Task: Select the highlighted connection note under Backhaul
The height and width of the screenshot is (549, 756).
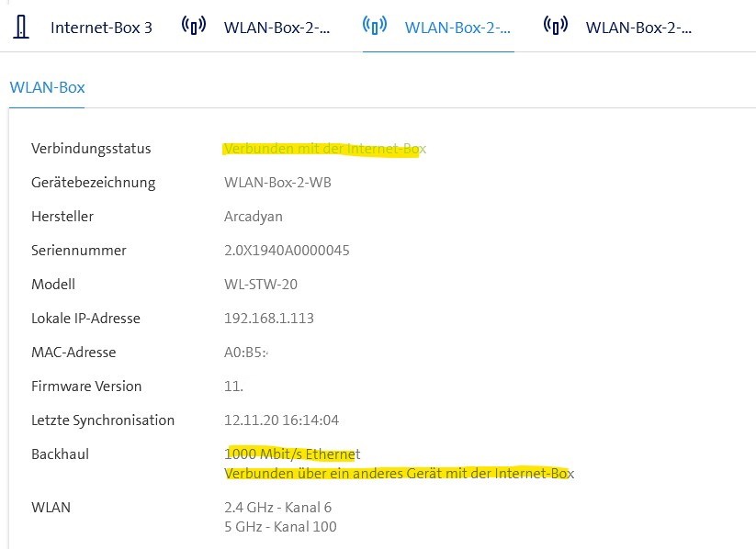Action: [x=399, y=474]
